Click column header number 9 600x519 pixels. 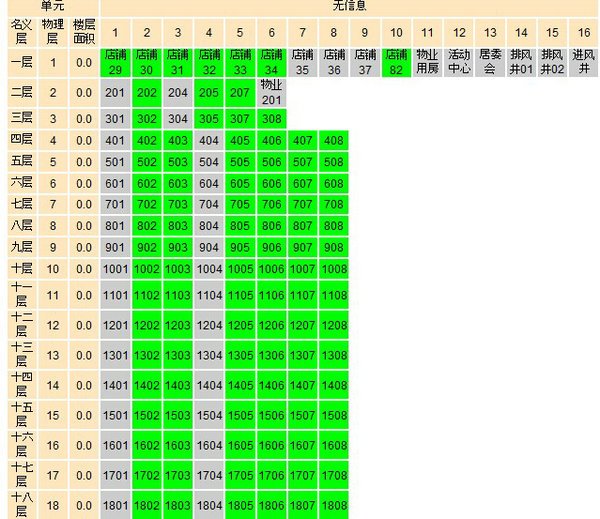365,33
